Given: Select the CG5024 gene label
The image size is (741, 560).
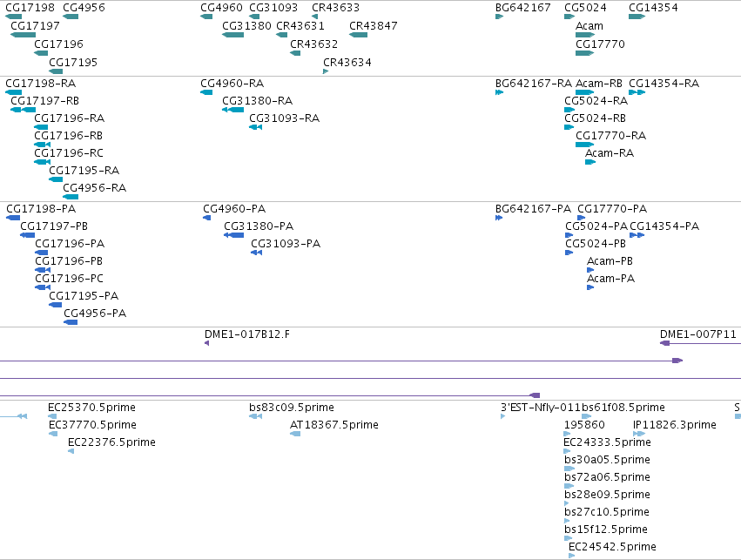Looking at the screenshot, I should (585, 8).
